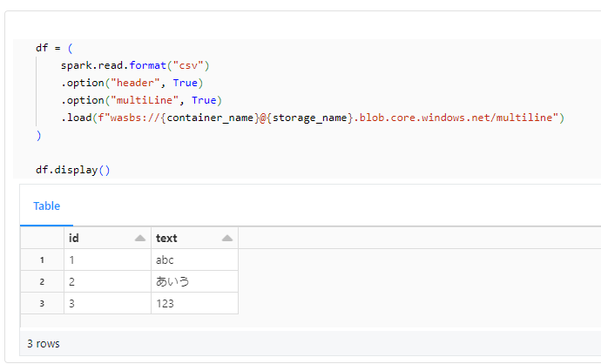Click the .load wasbs path code line
Screen dimensions: 601x364
click(313, 118)
